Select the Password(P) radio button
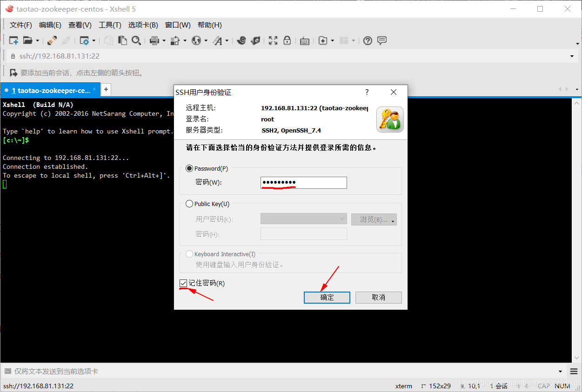This screenshot has height=392, width=582. [189, 168]
